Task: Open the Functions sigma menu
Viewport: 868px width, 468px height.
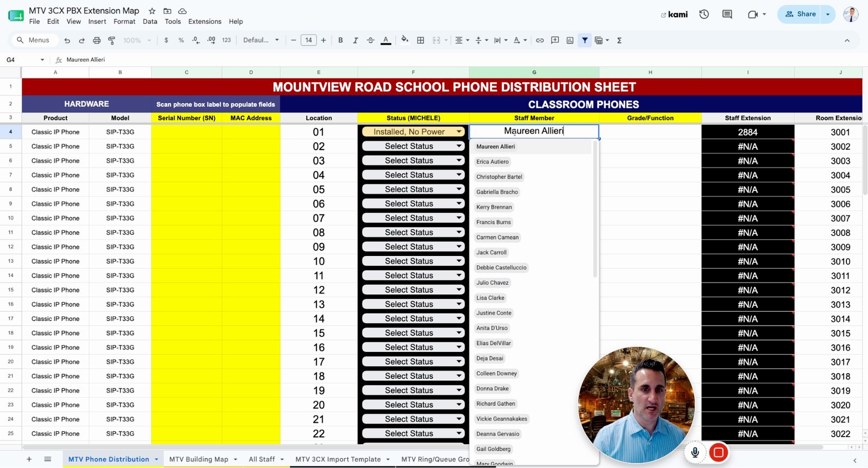Action: pos(619,40)
